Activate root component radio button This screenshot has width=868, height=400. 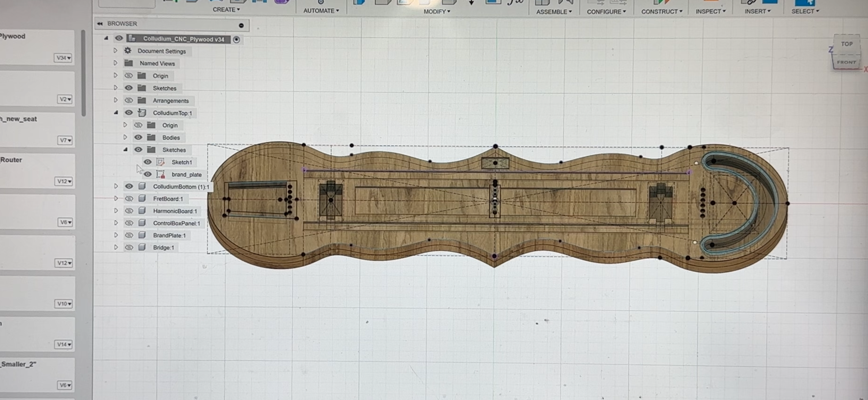[x=236, y=40]
